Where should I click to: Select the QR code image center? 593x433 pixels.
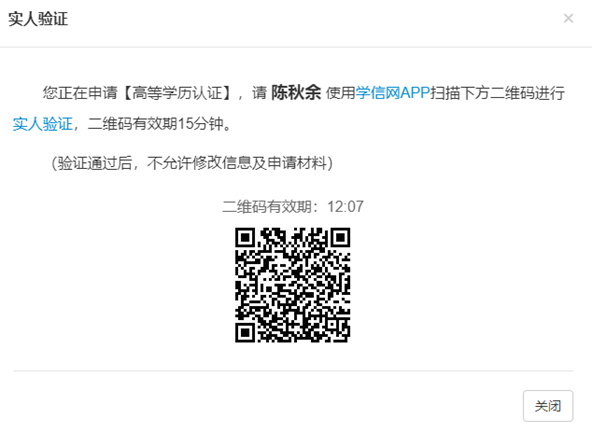click(292, 285)
